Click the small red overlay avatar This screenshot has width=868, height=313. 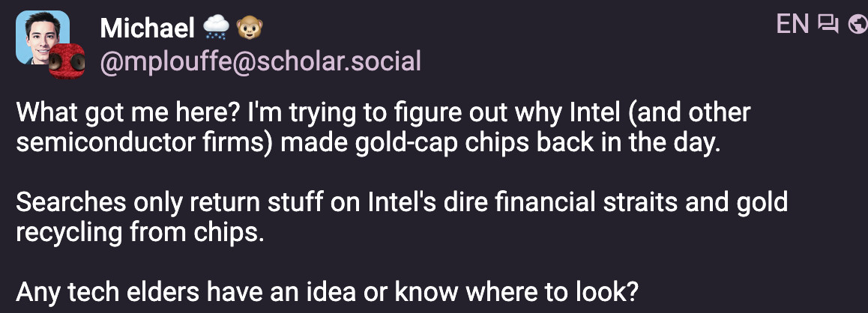(x=64, y=61)
